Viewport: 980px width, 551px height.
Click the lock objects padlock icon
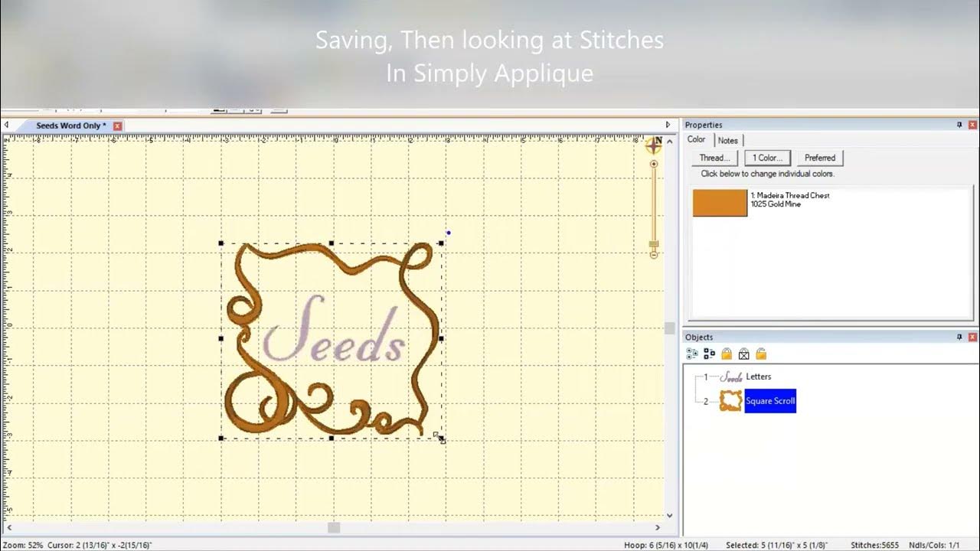click(x=727, y=354)
